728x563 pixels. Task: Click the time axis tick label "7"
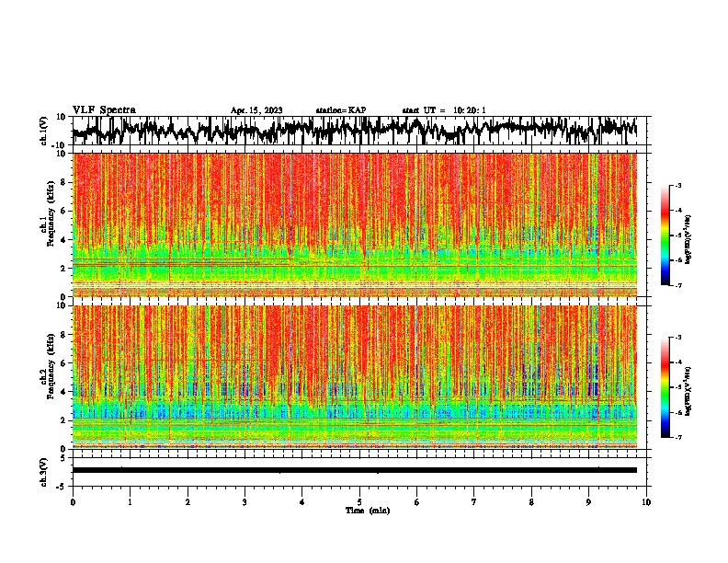coord(474,502)
